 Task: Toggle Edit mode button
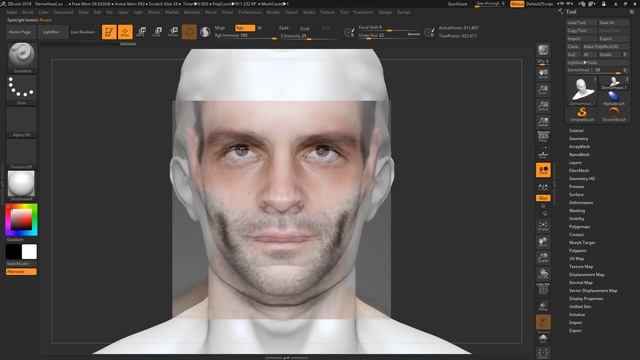[x=109, y=32]
